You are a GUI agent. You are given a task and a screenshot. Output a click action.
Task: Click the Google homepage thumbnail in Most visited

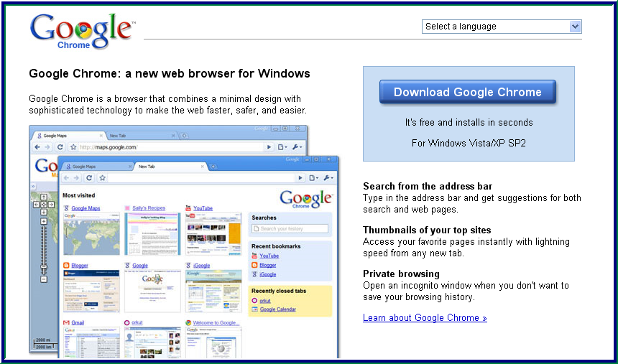click(152, 291)
